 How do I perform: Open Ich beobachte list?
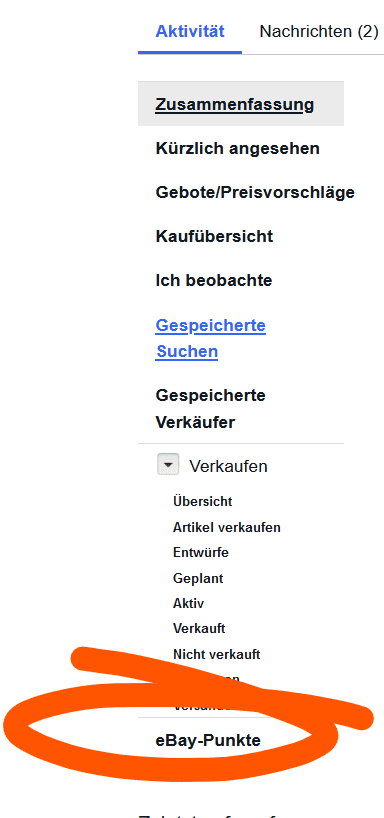pyautogui.click(x=214, y=280)
